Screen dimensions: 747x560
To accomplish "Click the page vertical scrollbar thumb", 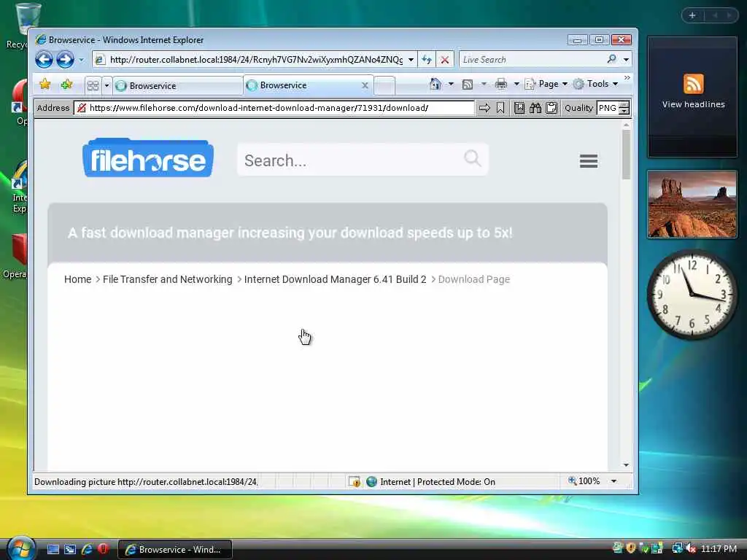I will tap(626, 155).
